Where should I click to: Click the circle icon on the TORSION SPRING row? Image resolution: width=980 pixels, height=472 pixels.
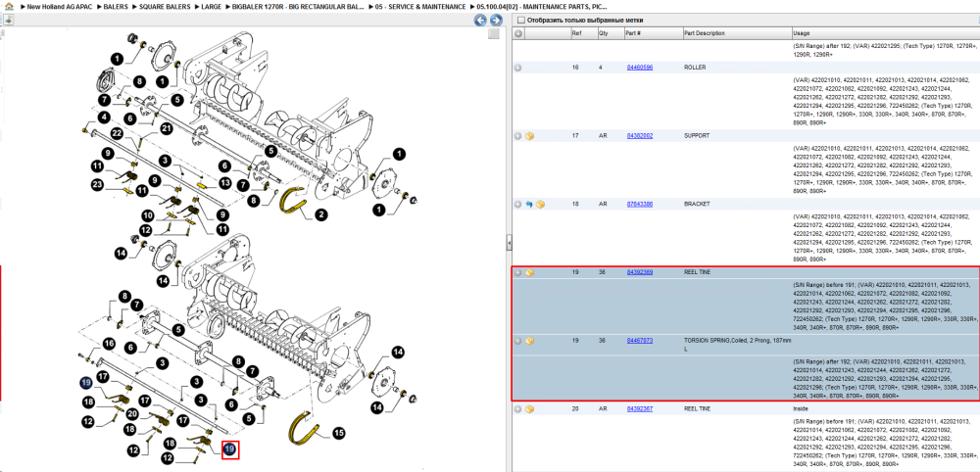click(x=518, y=341)
